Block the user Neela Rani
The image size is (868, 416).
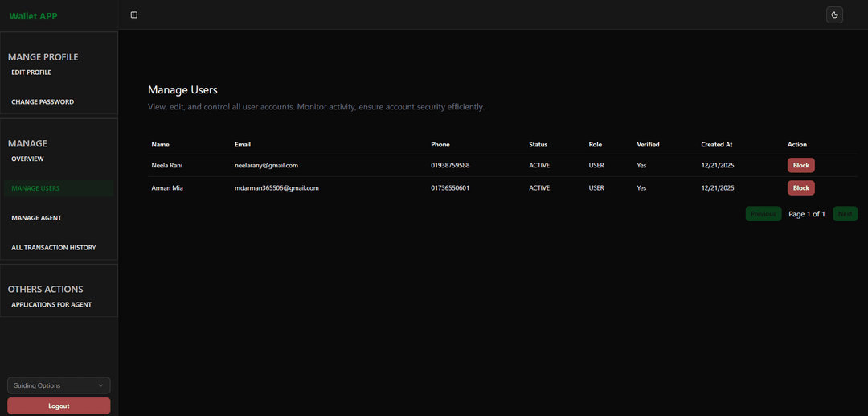pyautogui.click(x=800, y=165)
